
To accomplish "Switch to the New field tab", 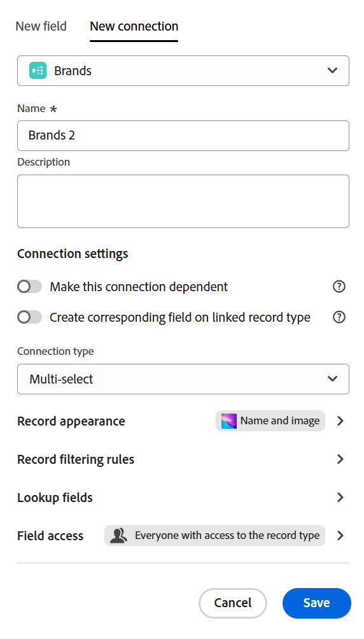I will click(x=41, y=26).
